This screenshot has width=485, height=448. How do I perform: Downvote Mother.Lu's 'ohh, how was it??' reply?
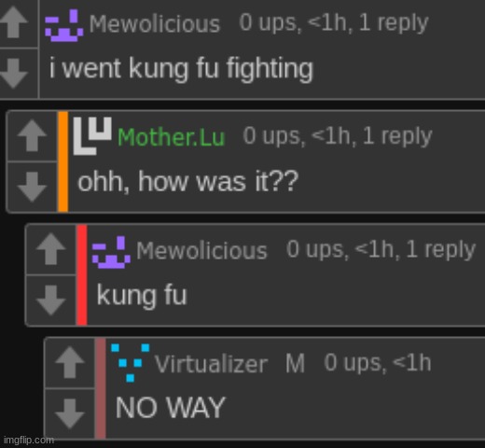click(32, 187)
